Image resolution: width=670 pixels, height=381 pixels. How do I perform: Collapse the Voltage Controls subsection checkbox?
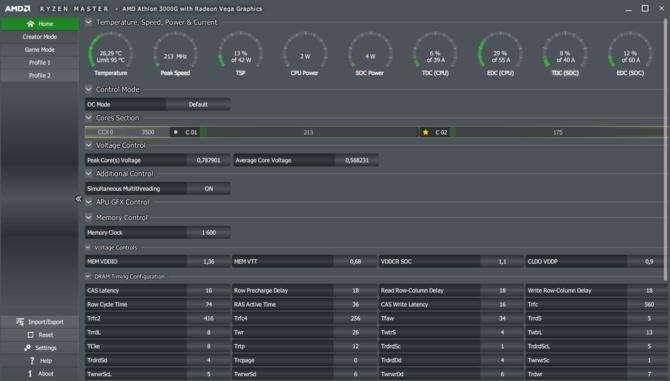click(x=88, y=247)
